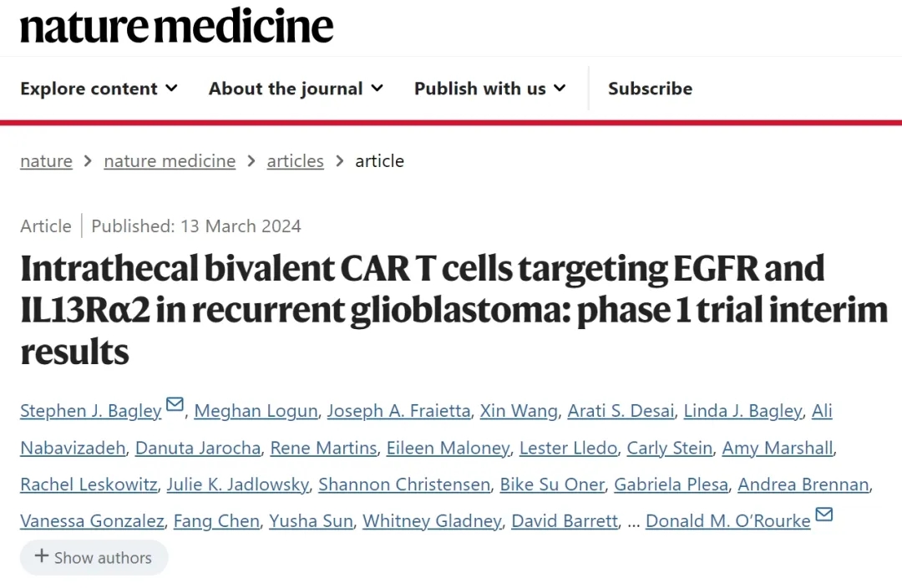
Task: Click envelope icon next to Stephen J. Bagley
Action: pos(175,405)
